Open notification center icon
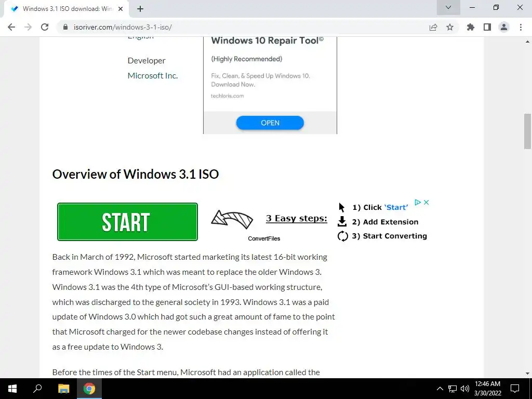532x399 pixels. tap(515, 389)
